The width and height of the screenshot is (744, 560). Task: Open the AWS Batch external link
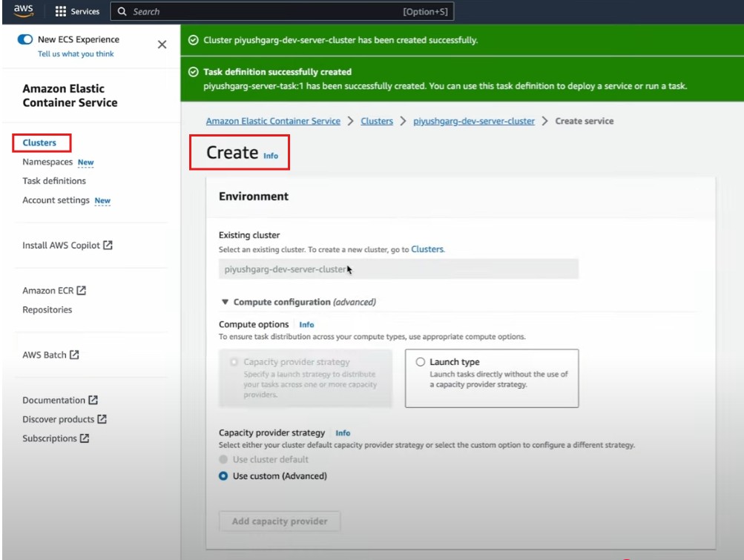pos(50,355)
